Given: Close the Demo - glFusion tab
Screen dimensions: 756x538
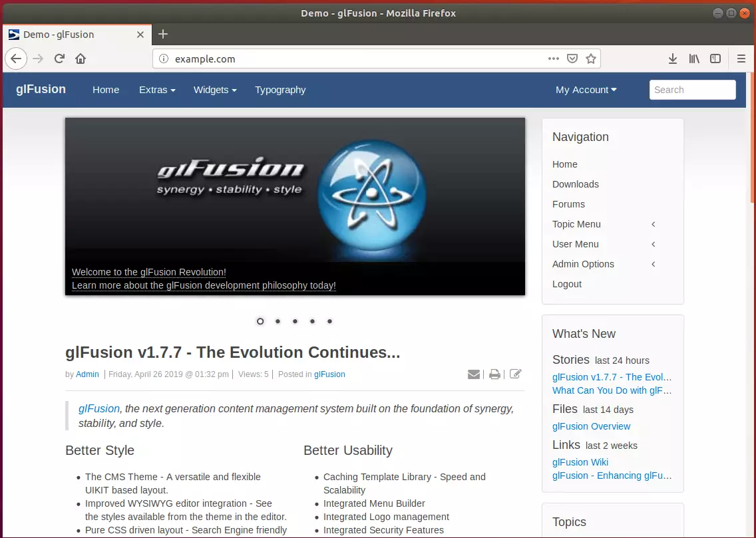Looking at the screenshot, I should tap(140, 35).
